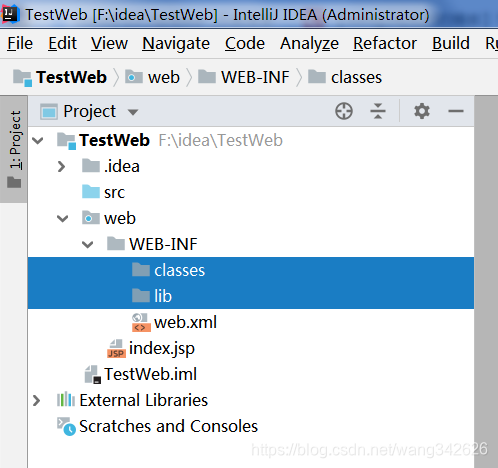Select Scratches and Consoles label

(x=168, y=426)
